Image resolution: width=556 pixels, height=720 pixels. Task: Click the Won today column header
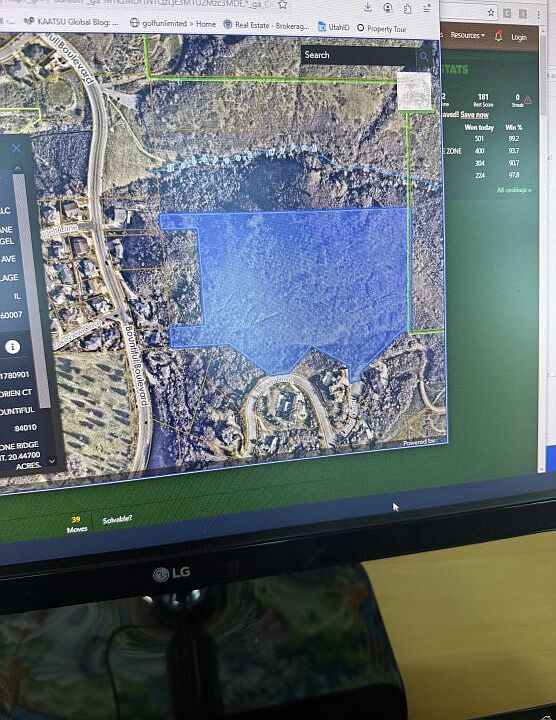(x=479, y=127)
